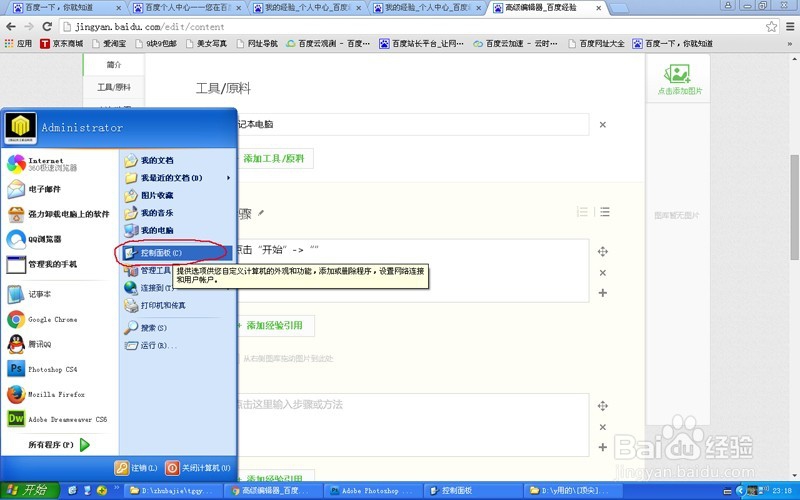Expand 我最近的文档 submenu
Image resolution: width=800 pixels, height=500 pixels.
(178, 178)
